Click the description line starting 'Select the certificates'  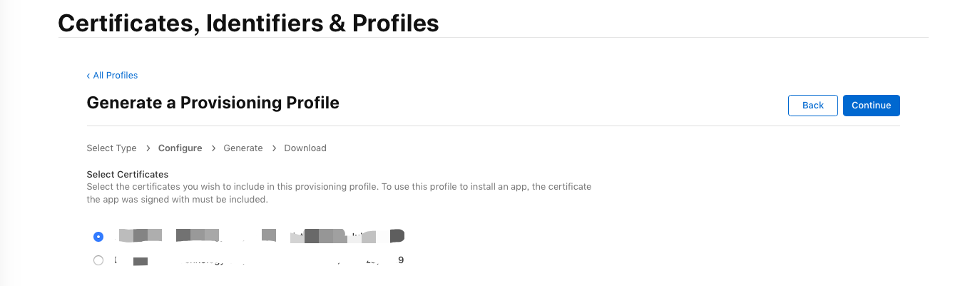[x=339, y=187]
